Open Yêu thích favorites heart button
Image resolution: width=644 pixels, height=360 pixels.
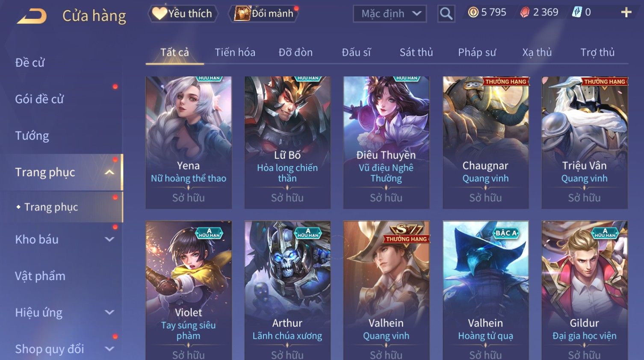tap(183, 14)
